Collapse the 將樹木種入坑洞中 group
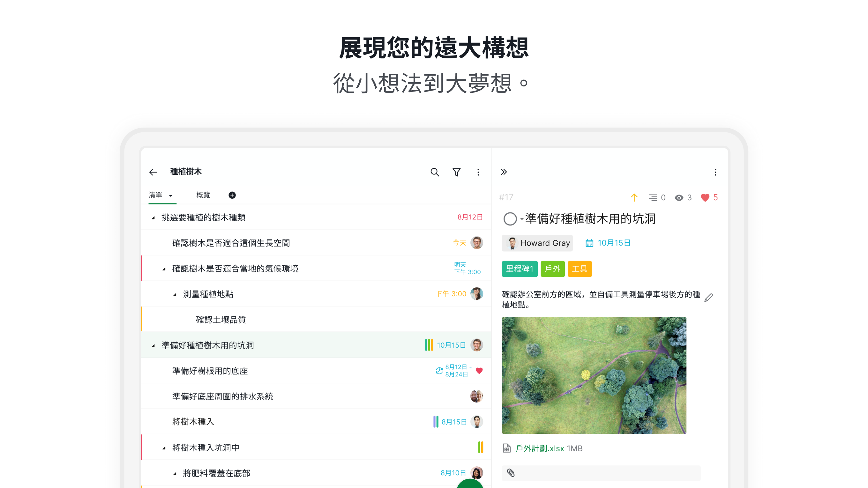Image resolution: width=868 pixels, height=488 pixels. pyautogui.click(x=164, y=448)
